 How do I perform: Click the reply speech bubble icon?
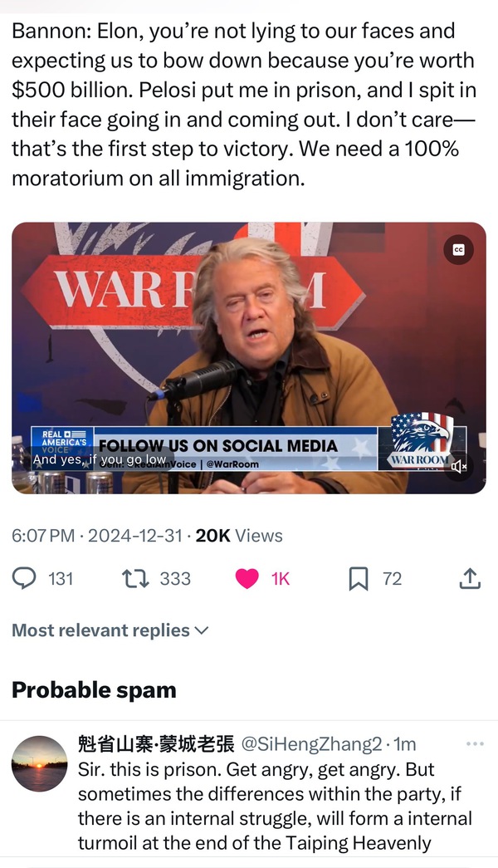click(26, 578)
